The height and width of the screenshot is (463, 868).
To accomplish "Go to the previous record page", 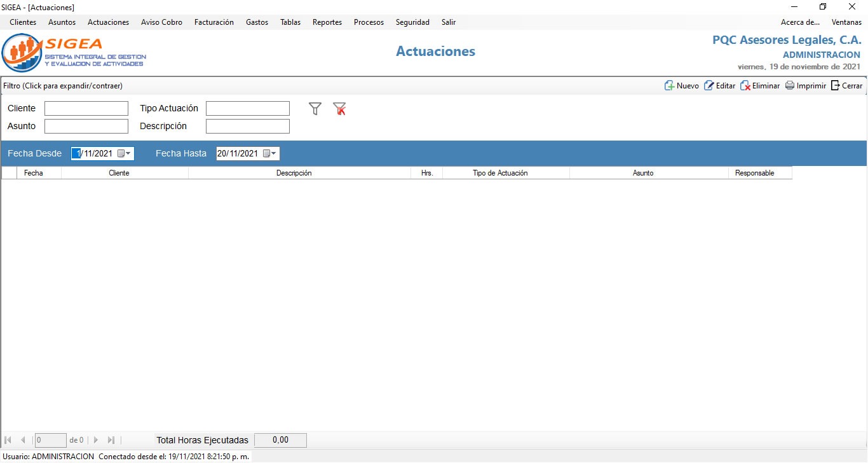I will (23, 440).
